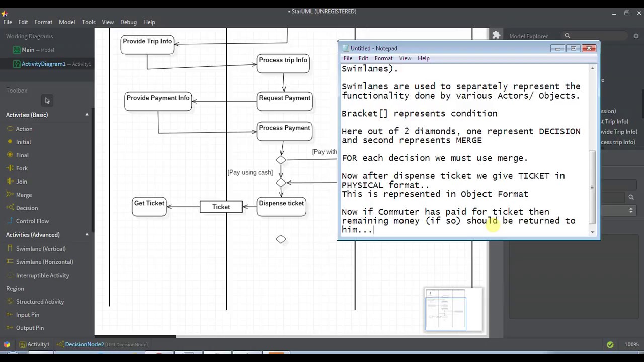Open the Format menu in Notepad
The width and height of the screenshot is (644, 362).
coord(383,58)
